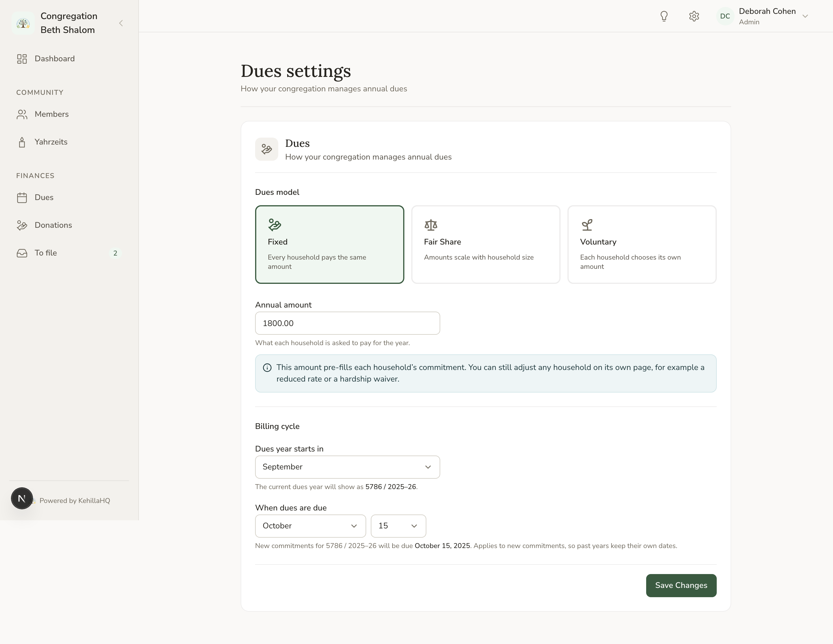Click the FINANCES section header

click(x=35, y=176)
